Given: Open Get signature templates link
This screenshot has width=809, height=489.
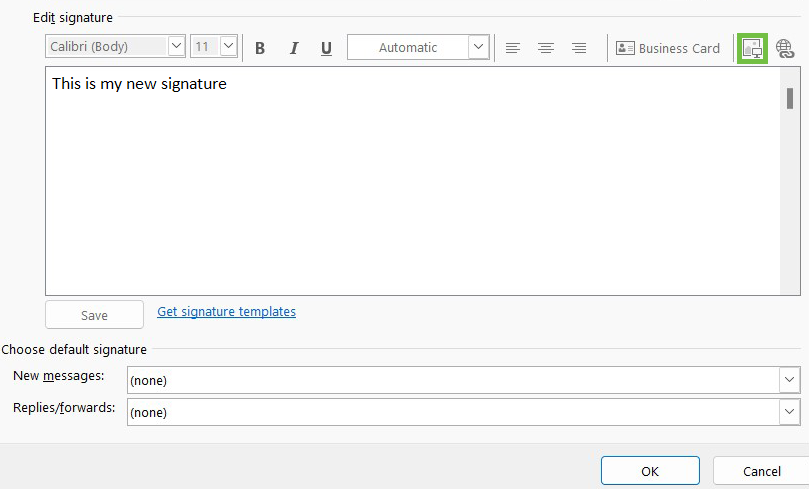Looking at the screenshot, I should tap(226, 312).
